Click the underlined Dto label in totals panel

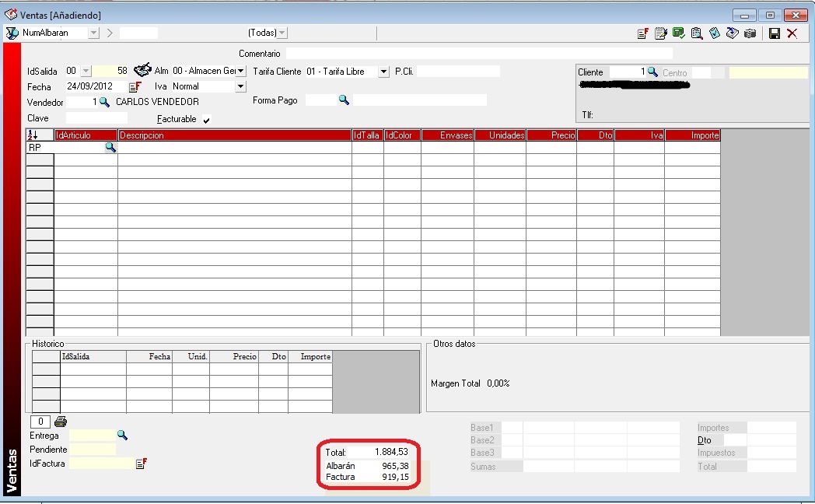coord(705,440)
